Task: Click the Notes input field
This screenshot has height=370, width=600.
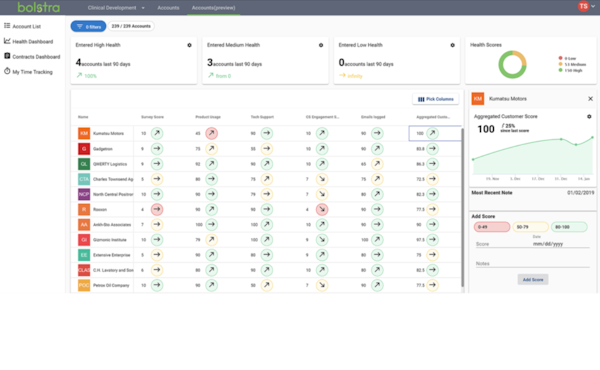Action: (532, 264)
